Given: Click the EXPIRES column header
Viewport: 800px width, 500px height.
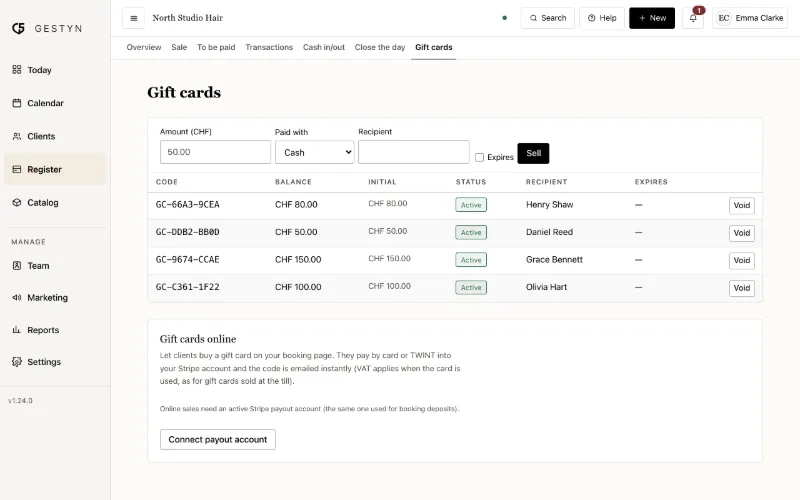Looking at the screenshot, I should pyautogui.click(x=651, y=182).
